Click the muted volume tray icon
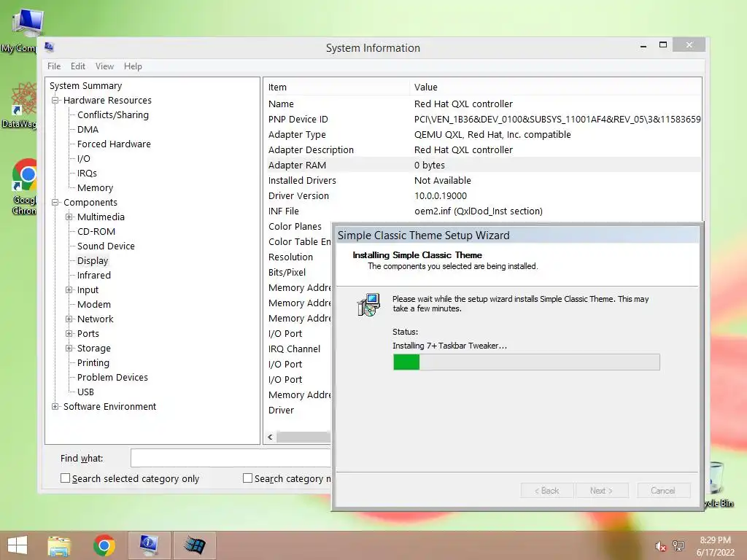This screenshot has height=560, width=747. (x=660, y=546)
